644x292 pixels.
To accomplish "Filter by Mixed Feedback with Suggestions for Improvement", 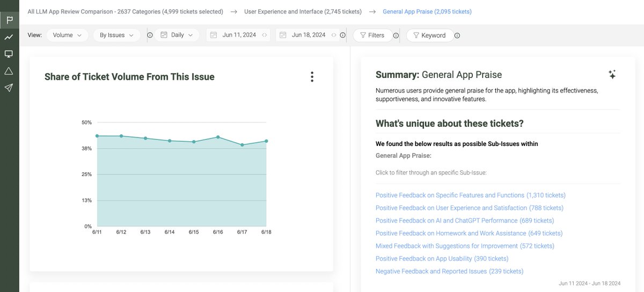I will click(x=465, y=246).
